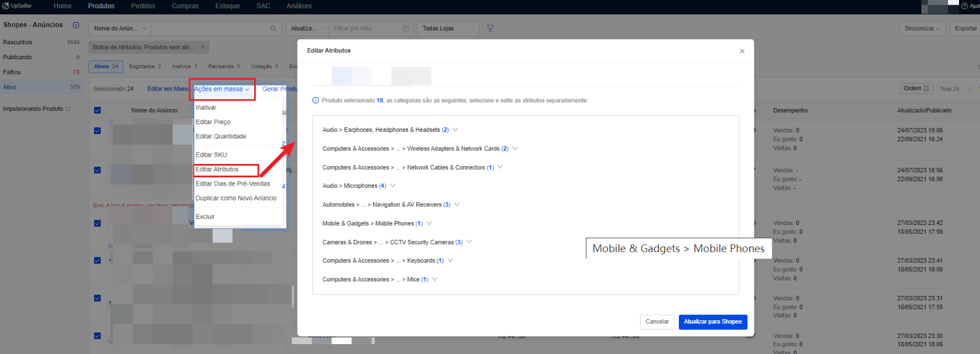Open the calendar icon in date filter

coord(406,28)
